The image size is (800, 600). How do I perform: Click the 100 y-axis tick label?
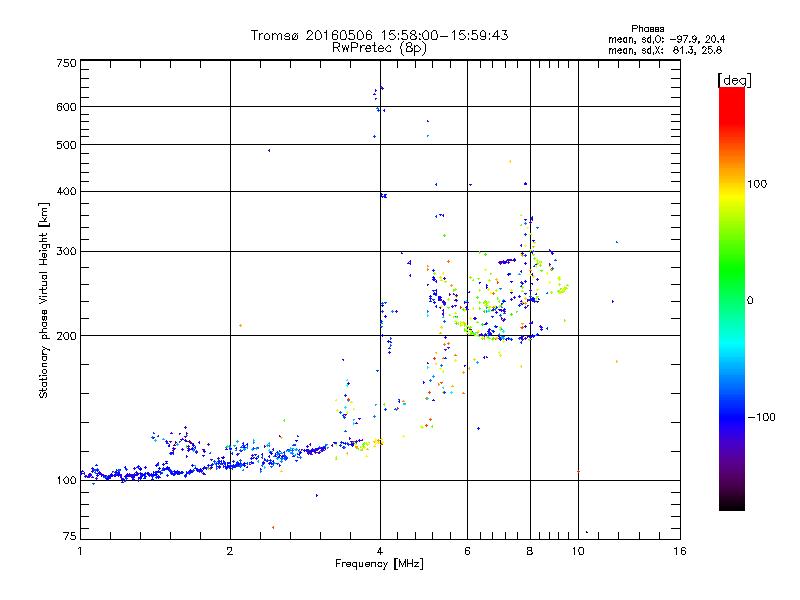(x=66, y=480)
